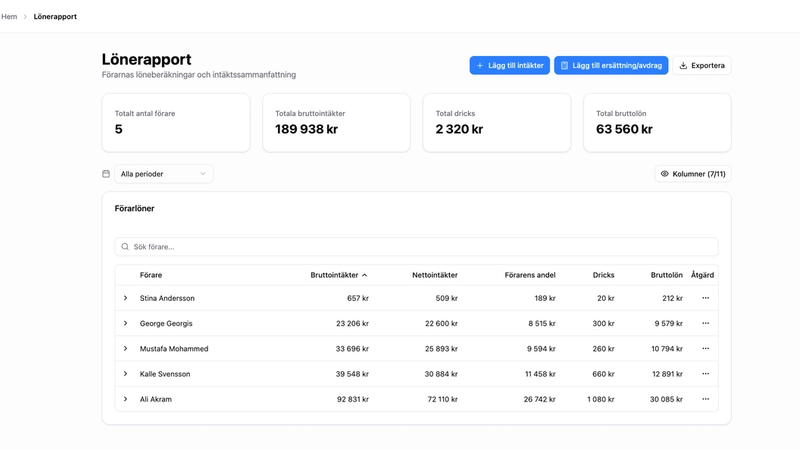Click the Dricks column header

(x=604, y=275)
